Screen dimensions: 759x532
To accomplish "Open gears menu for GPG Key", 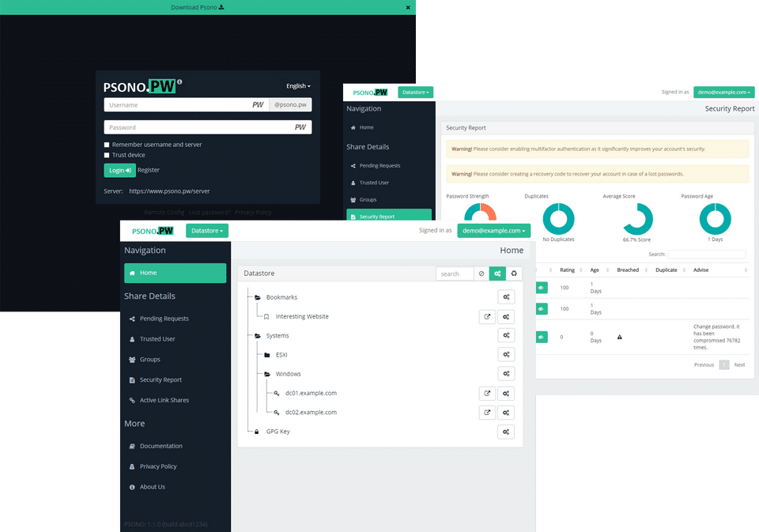I will 506,432.
